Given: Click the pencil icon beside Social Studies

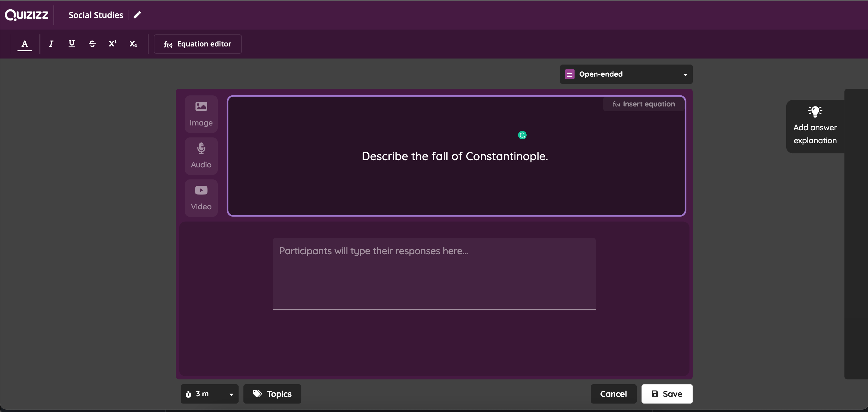Looking at the screenshot, I should (x=137, y=15).
